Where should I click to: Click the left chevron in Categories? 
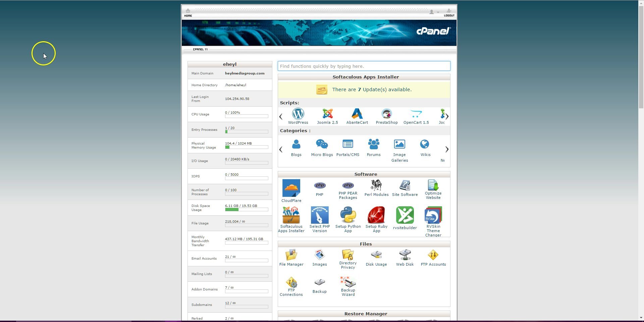coord(281,150)
